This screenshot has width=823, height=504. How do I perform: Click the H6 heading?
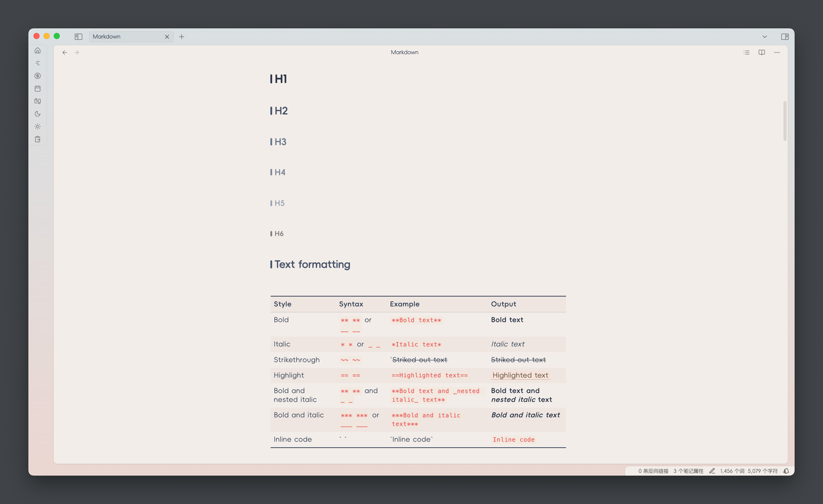click(x=279, y=234)
